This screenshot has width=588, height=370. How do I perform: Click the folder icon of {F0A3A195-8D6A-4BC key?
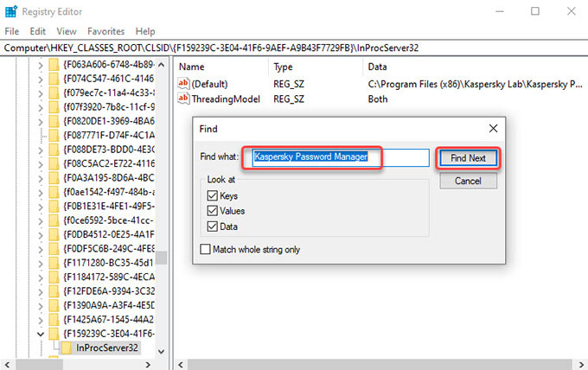[54, 178]
